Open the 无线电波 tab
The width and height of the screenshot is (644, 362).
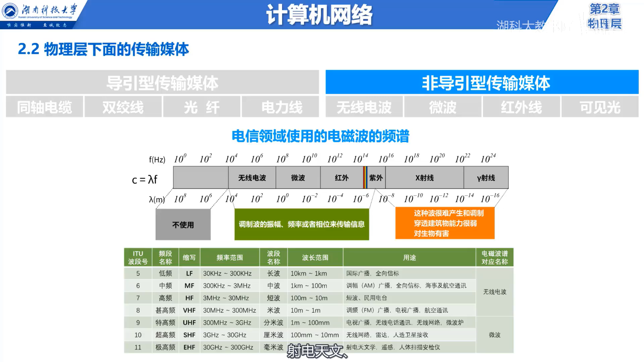364,107
